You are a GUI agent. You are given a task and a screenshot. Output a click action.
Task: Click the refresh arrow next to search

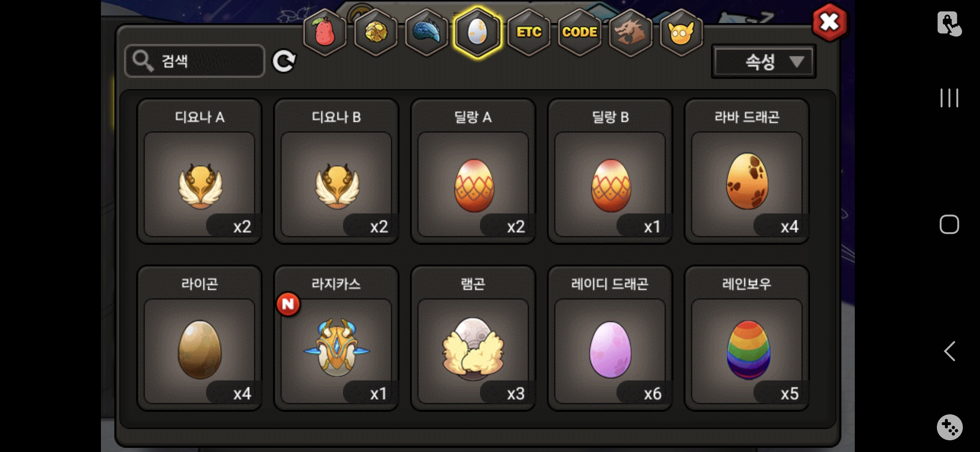(x=284, y=62)
